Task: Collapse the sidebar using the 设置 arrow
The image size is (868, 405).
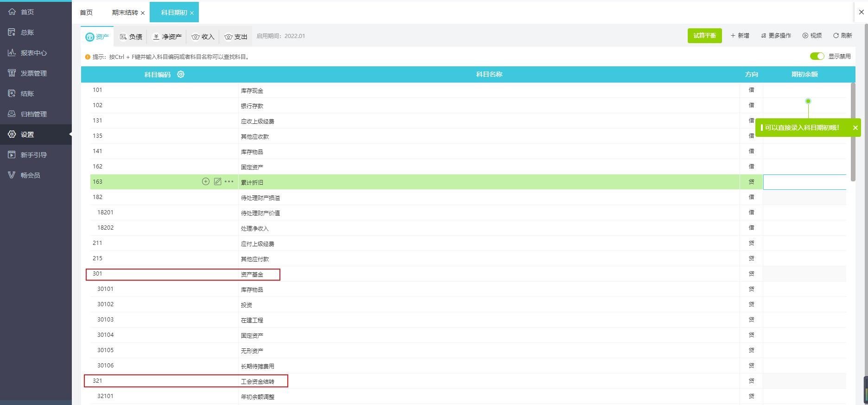Action: [x=70, y=135]
